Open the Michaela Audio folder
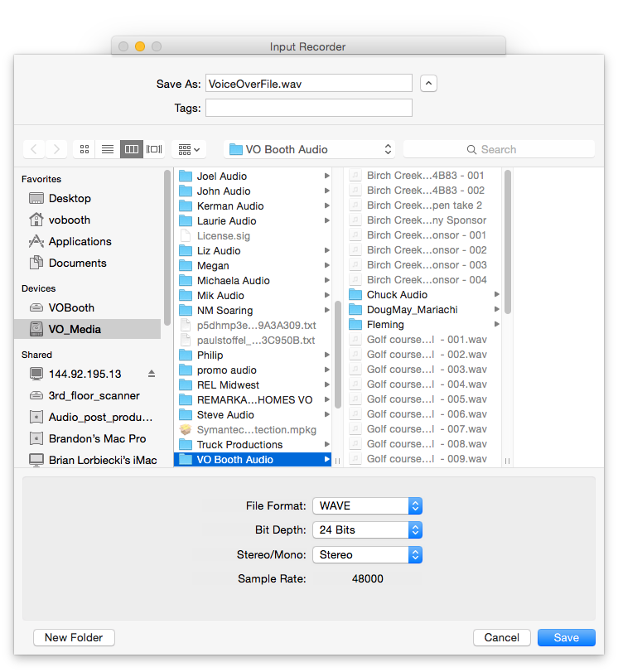The image size is (618, 672). click(253, 280)
